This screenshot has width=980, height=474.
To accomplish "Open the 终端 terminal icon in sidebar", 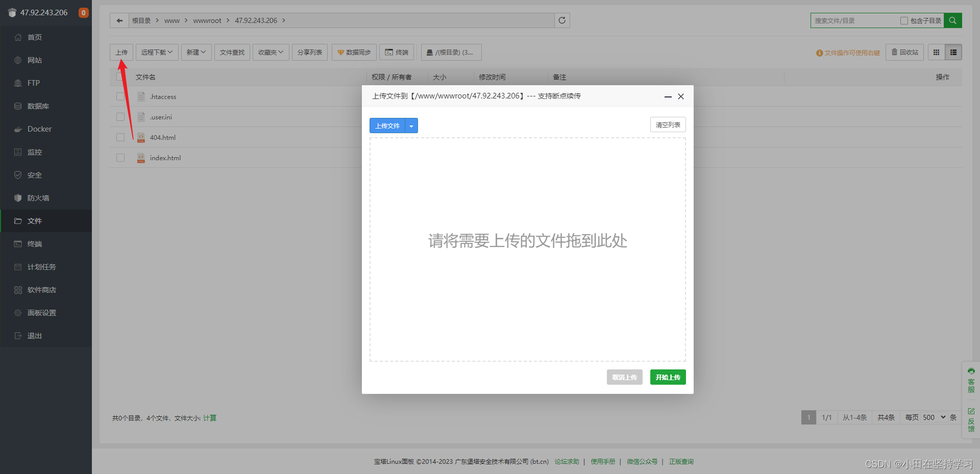I will click(18, 244).
